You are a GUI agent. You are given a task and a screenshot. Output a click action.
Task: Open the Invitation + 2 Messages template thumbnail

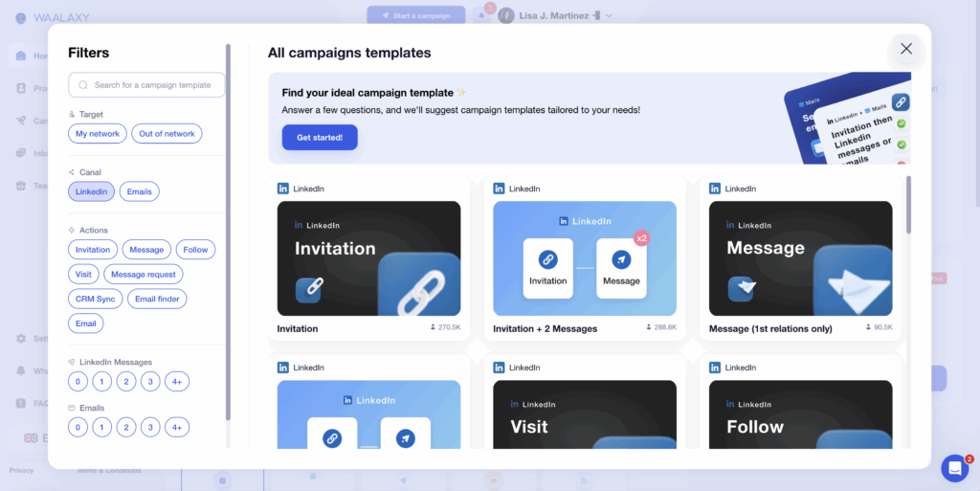[585, 258]
